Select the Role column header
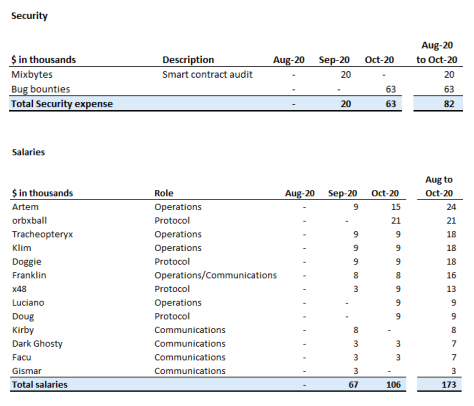 [x=164, y=193]
